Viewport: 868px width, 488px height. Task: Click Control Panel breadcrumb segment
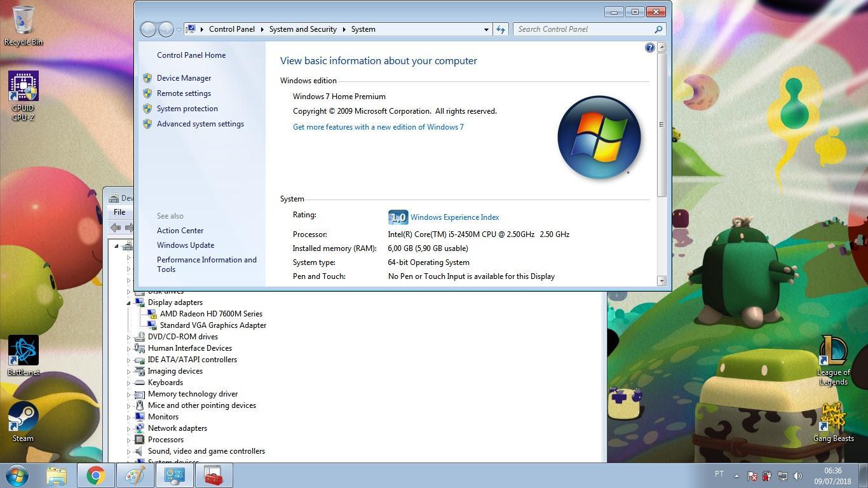pos(232,29)
